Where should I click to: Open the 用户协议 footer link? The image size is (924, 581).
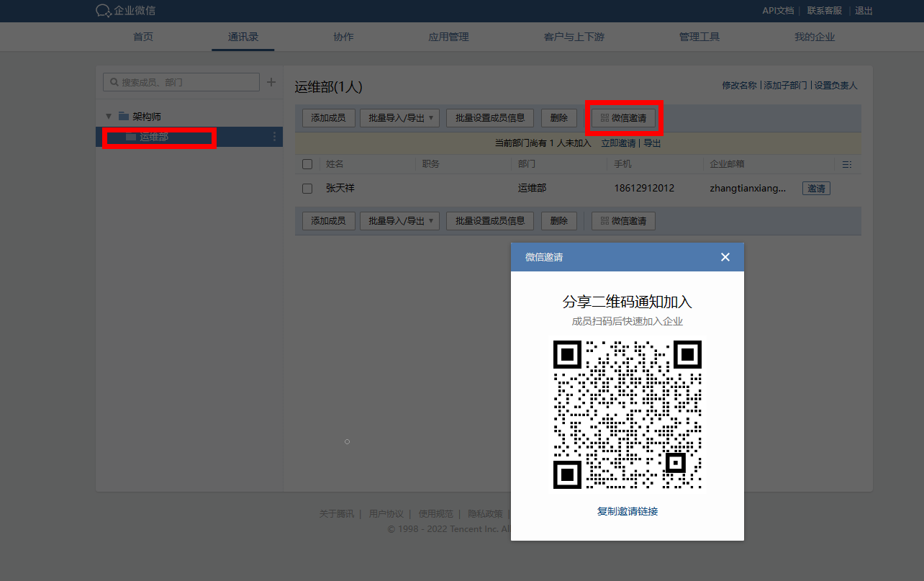(x=386, y=514)
